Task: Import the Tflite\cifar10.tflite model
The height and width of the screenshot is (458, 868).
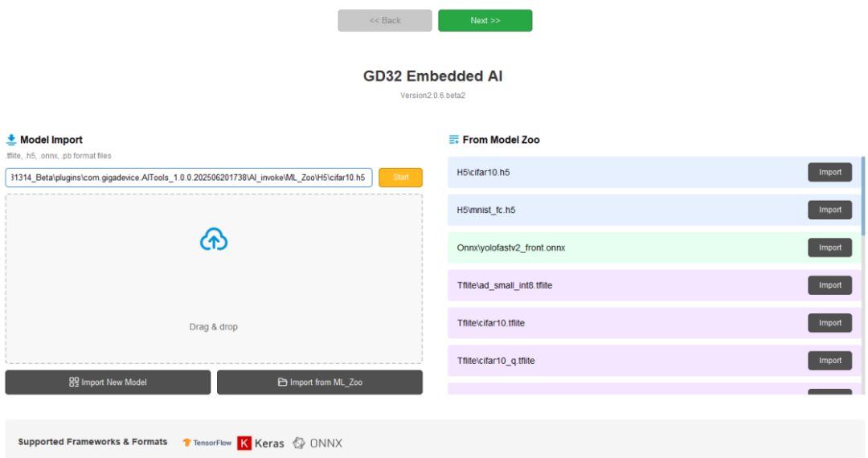Action: click(x=829, y=323)
